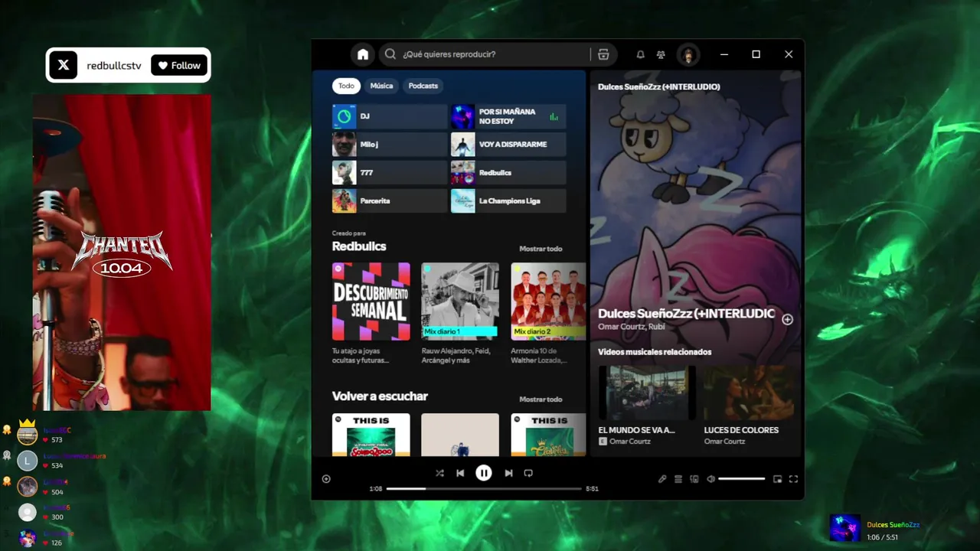Open 'POR SI MAÑANA NO ESTOY' tile
This screenshot has width=980, height=551.
(508, 116)
